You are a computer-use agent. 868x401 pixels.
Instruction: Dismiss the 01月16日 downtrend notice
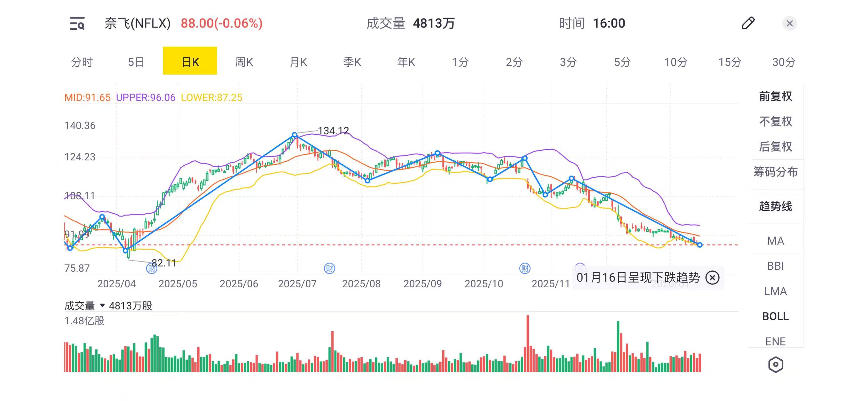coord(712,278)
